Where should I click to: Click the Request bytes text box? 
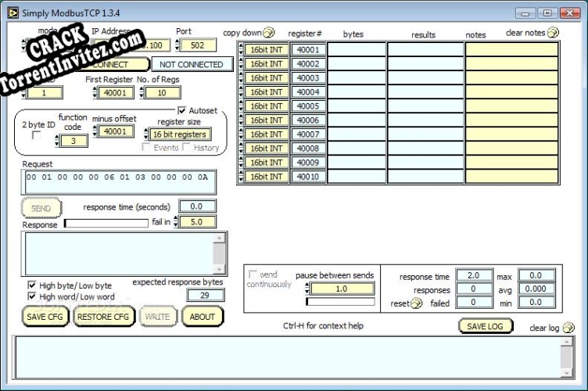point(119,182)
